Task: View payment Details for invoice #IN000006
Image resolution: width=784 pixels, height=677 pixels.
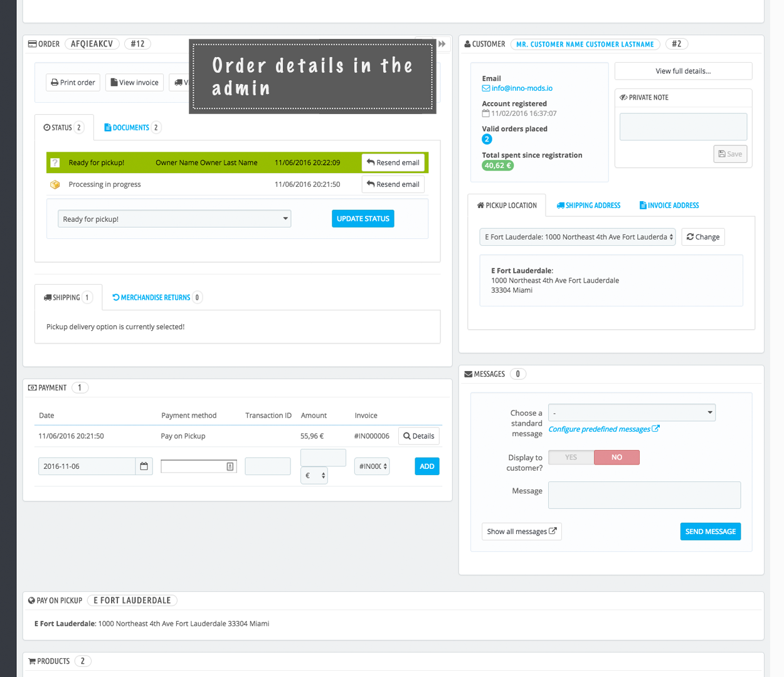Action: pyautogui.click(x=419, y=436)
